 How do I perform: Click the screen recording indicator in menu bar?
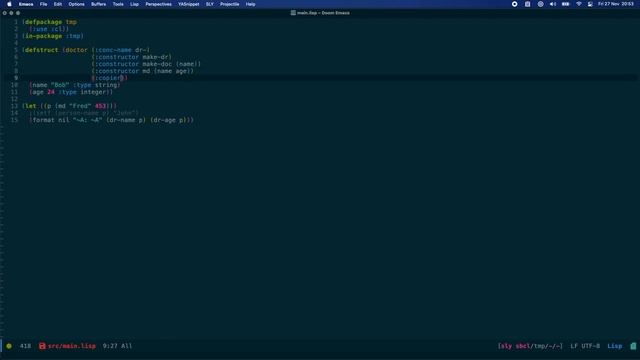(x=514, y=4)
